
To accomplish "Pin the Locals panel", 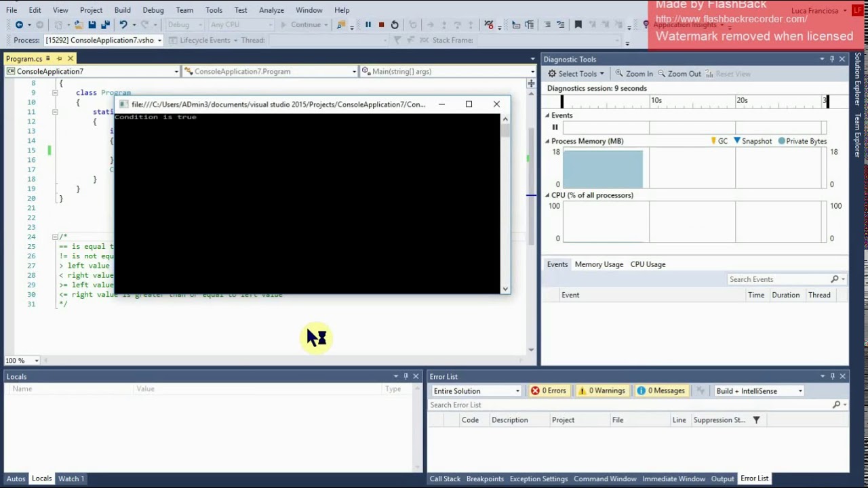I will pos(406,376).
